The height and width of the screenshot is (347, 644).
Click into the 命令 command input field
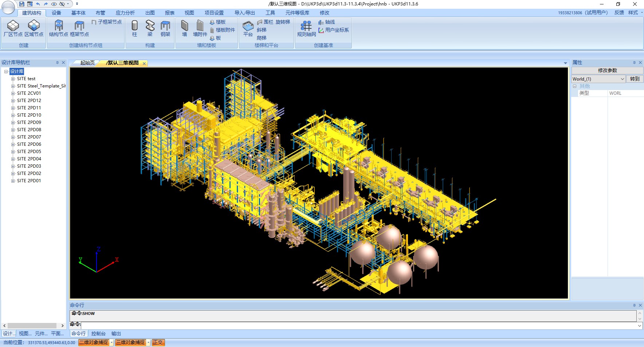click(x=359, y=325)
